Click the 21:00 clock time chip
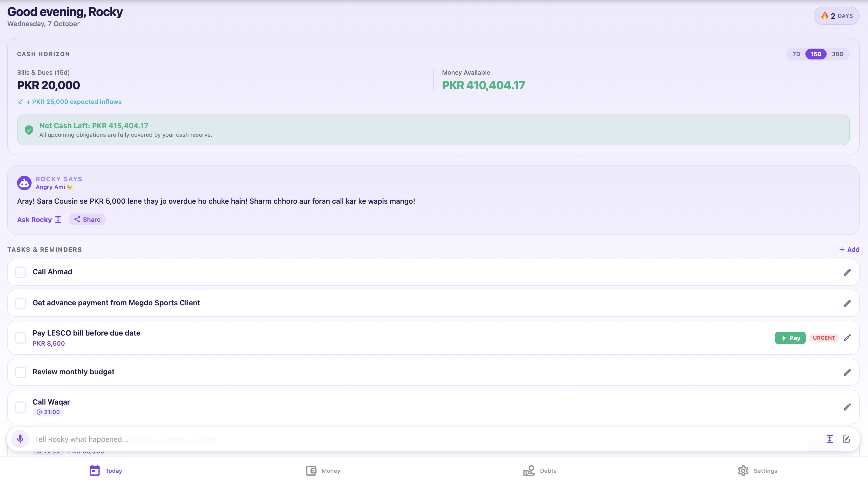This screenshot has width=868, height=486. (x=48, y=412)
